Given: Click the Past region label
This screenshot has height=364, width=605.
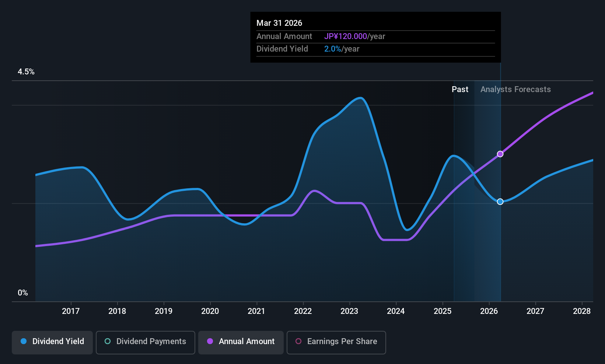Looking at the screenshot, I should [460, 90].
